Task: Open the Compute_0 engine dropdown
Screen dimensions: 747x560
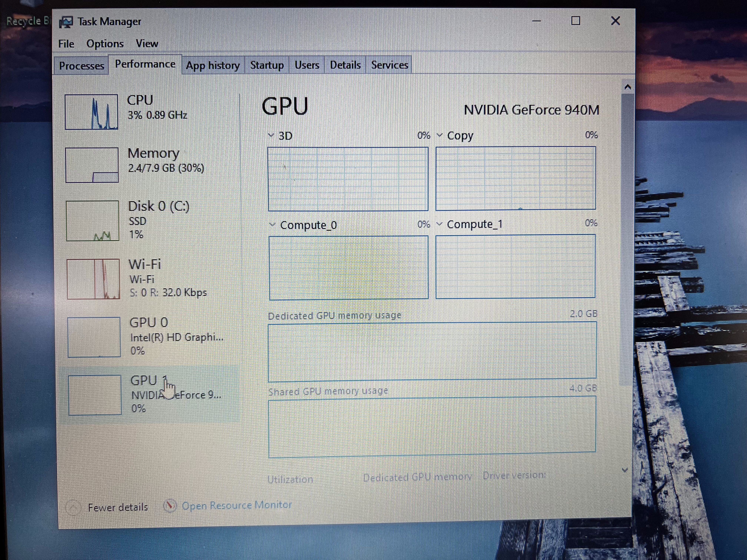Action: (272, 224)
